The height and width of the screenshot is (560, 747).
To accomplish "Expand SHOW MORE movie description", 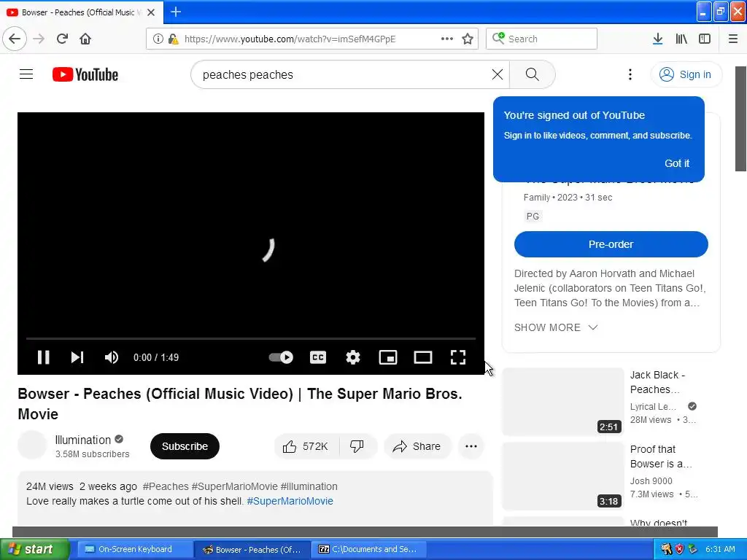I will point(555,327).
